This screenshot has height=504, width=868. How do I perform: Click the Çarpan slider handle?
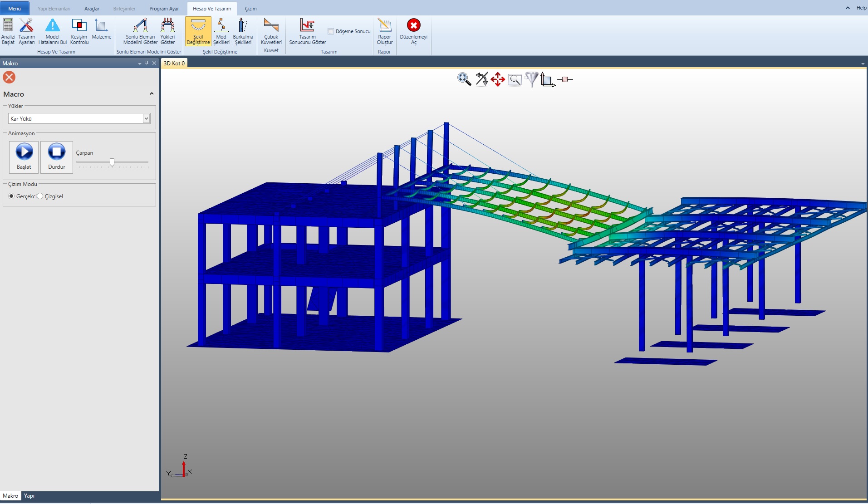click(x=112, y=162)
